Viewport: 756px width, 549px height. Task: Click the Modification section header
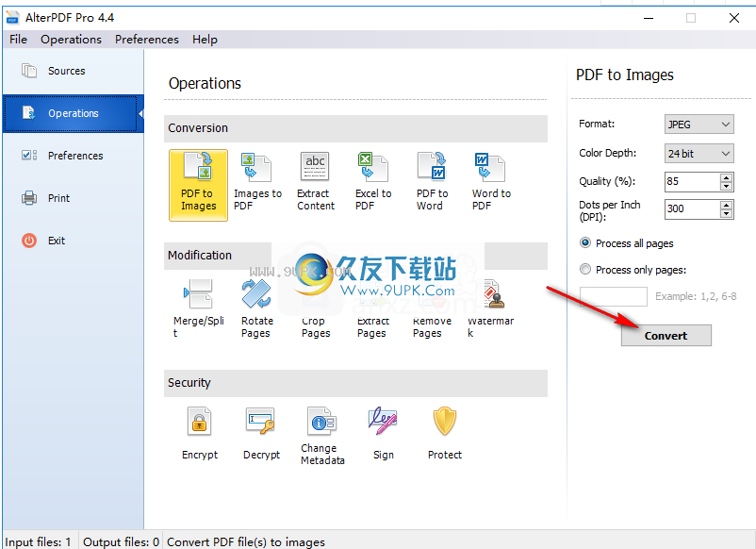pos(355,256)
